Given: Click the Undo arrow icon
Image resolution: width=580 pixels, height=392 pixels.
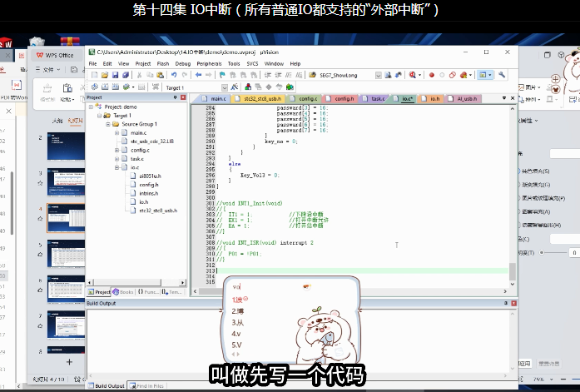Looking at the screenshot, I should point(174,75).
